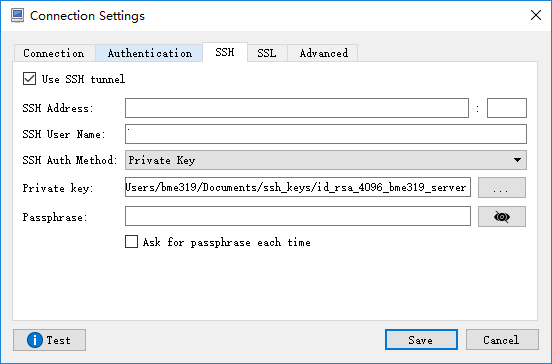Cancel the connection settings dialog
This screenshot has width=552, height=364.
coord(502,340)
